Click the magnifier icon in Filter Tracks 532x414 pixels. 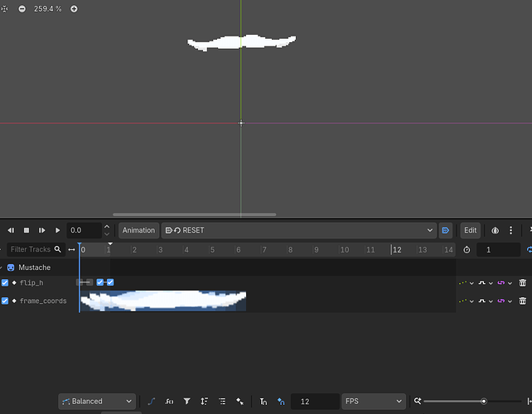[58, 249]
